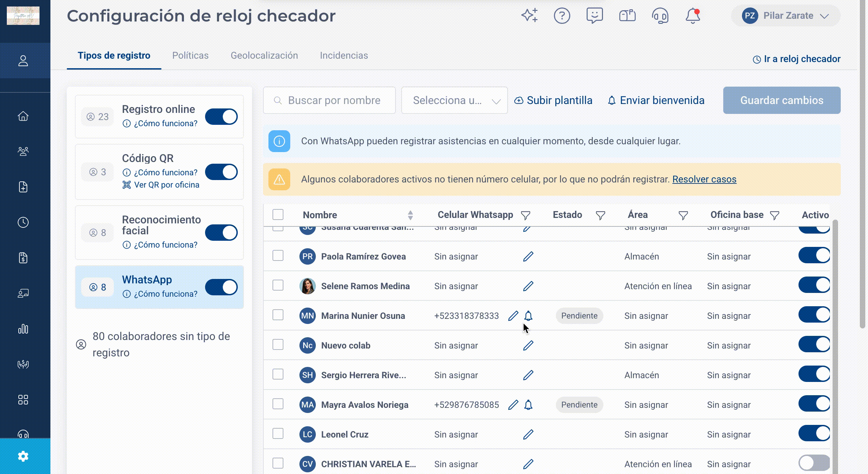Image resolution: width=868 pixels, height=474 pixels.
Task: Open the settings gear in sidebar
Action: pyautogui.click(x=23, y=456)
